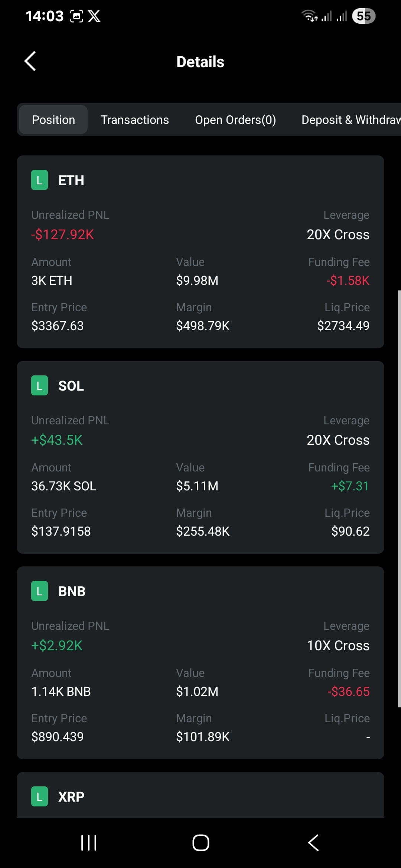This screenshot has height=868, width=401.
Task: Tap the green L badge next to ETH
Action: pos(39,180)
